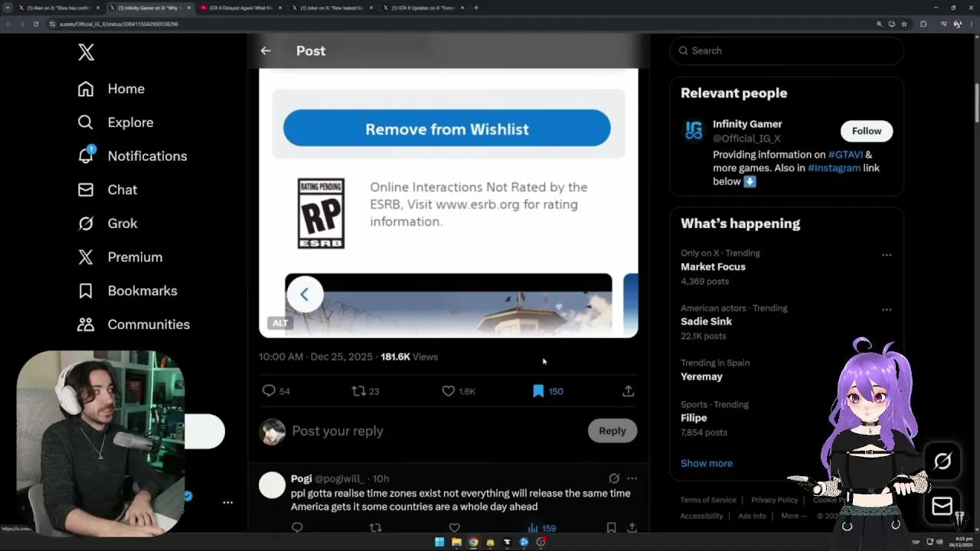980x551 pixels.
Task: Click the ALT badge on the image
Action: [280, 323]
